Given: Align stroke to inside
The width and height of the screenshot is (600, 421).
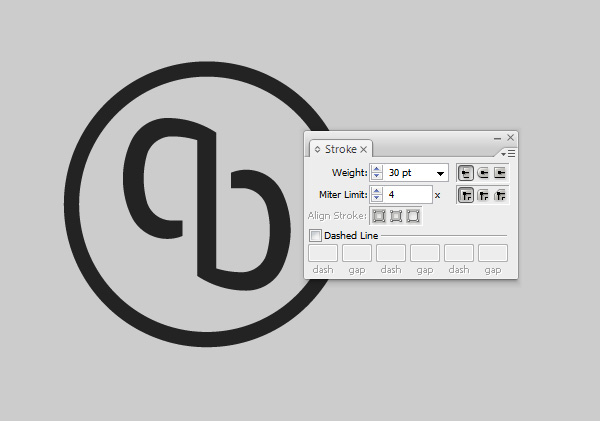Looking at the screenshot, I should 396,216.
